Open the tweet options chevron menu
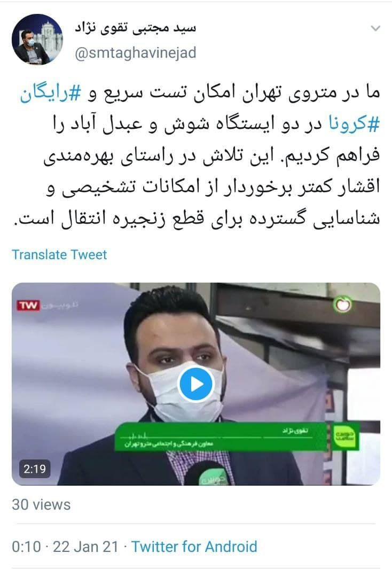 (x=375, y=28)
